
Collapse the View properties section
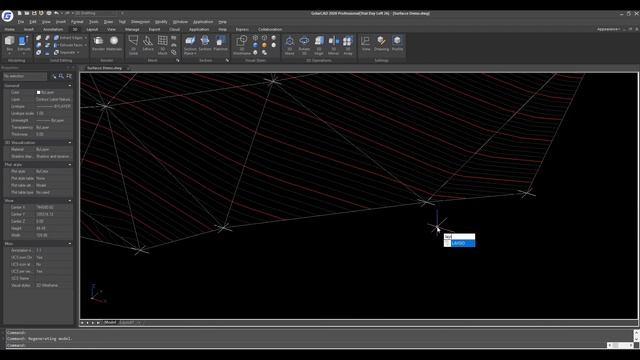70,201
